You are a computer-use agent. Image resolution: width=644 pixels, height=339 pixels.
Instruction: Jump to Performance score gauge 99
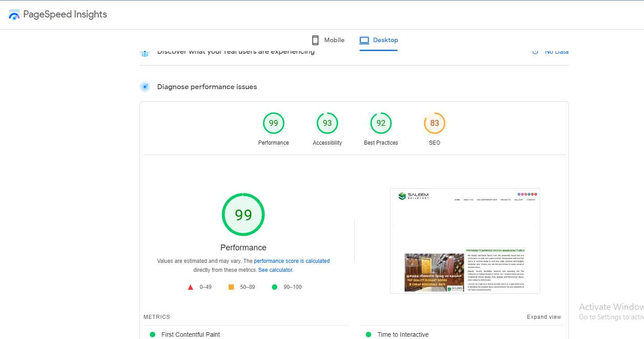274,123
